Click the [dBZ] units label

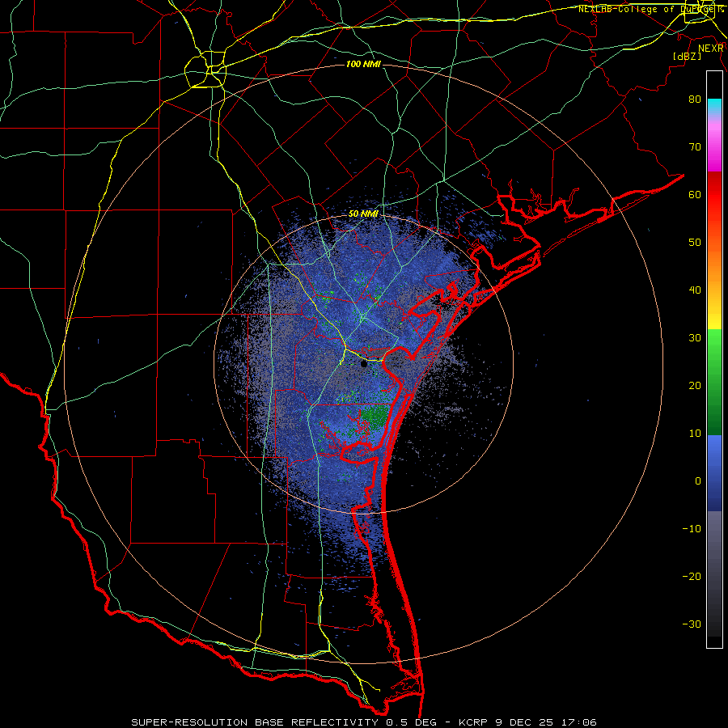pyautogui.click(x=687, y=57)
